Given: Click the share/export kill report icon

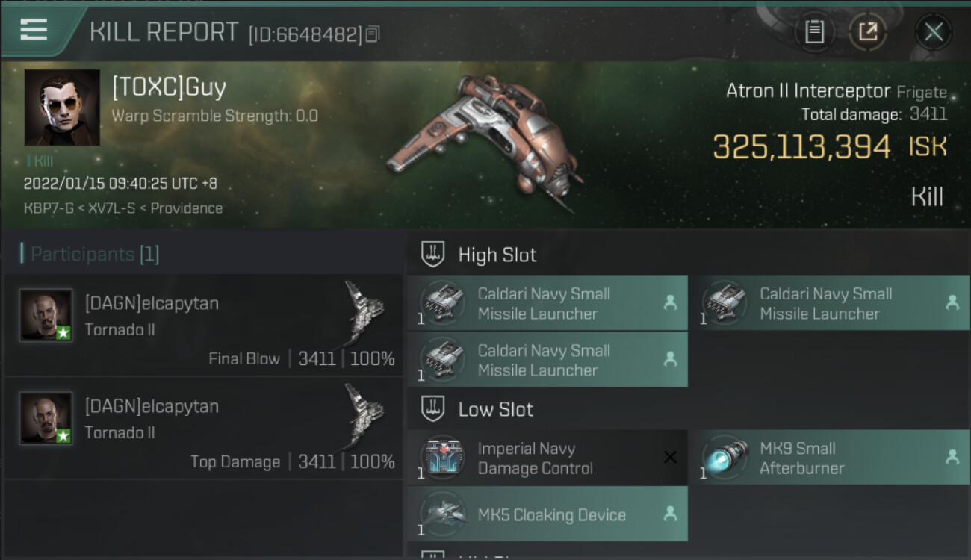Looking at the screenshot, I should point(867,32).
